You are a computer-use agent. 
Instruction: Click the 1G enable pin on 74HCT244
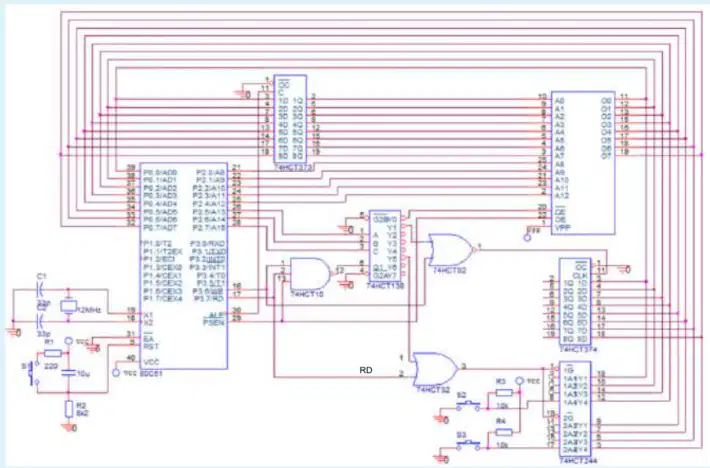point(567,369)
